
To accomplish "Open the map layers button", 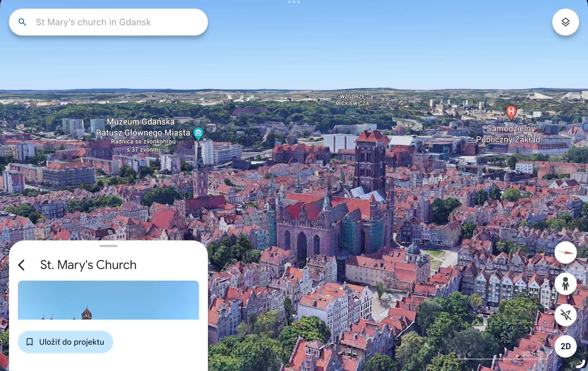I will point(565,22).
